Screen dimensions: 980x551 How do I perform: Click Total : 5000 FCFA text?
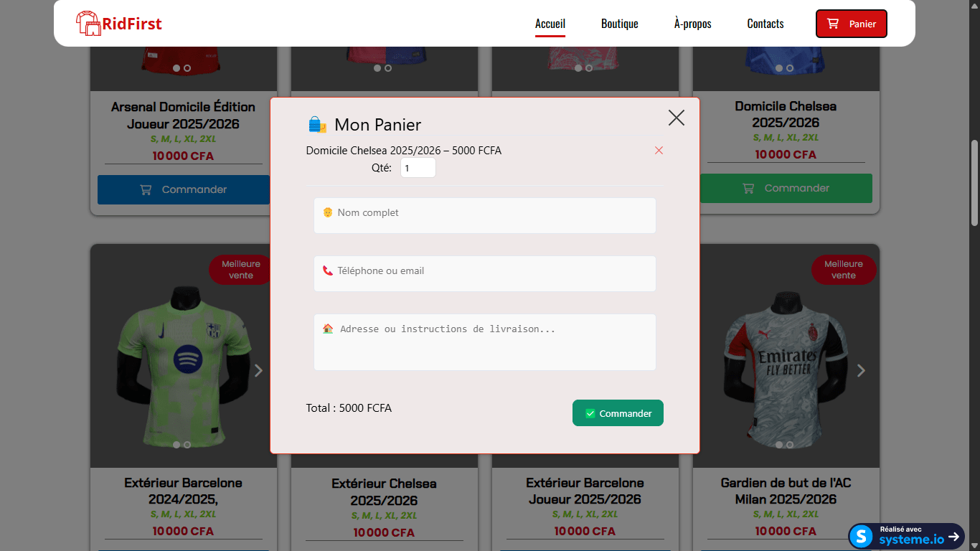pos(349,408)
